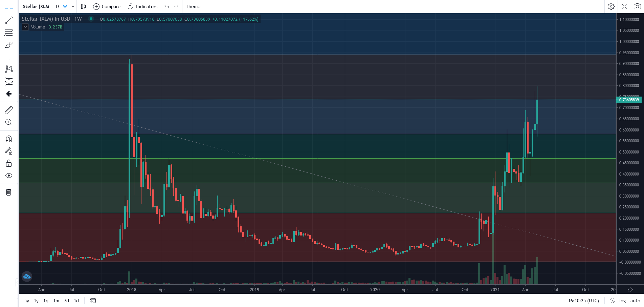Open the XABCD pattern tool
Screen dimensions: 644x307
point(9,69)
